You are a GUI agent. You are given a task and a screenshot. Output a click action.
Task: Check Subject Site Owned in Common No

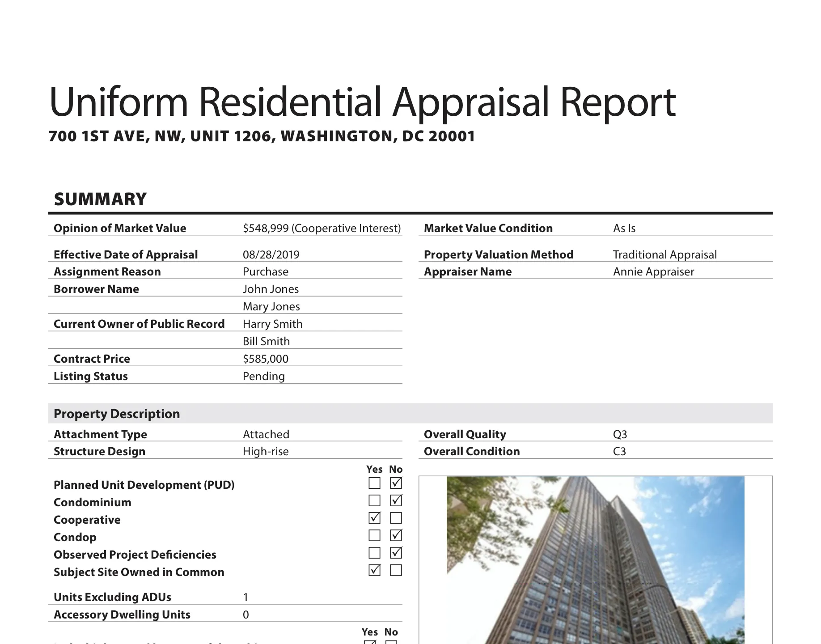tap(396, 571)
